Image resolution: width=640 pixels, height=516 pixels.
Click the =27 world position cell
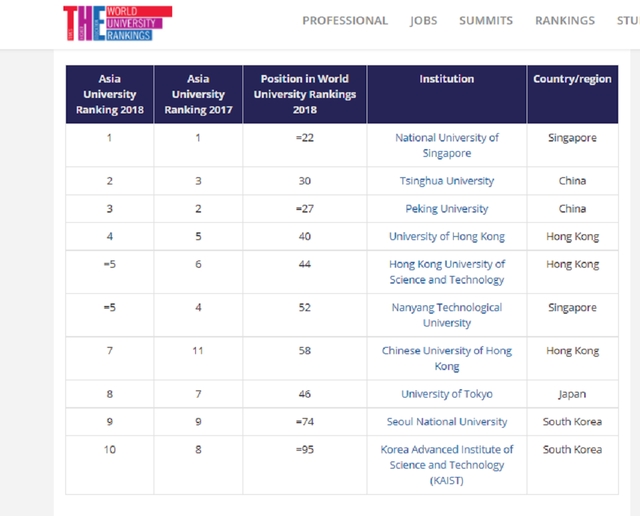tap(304, 209)
